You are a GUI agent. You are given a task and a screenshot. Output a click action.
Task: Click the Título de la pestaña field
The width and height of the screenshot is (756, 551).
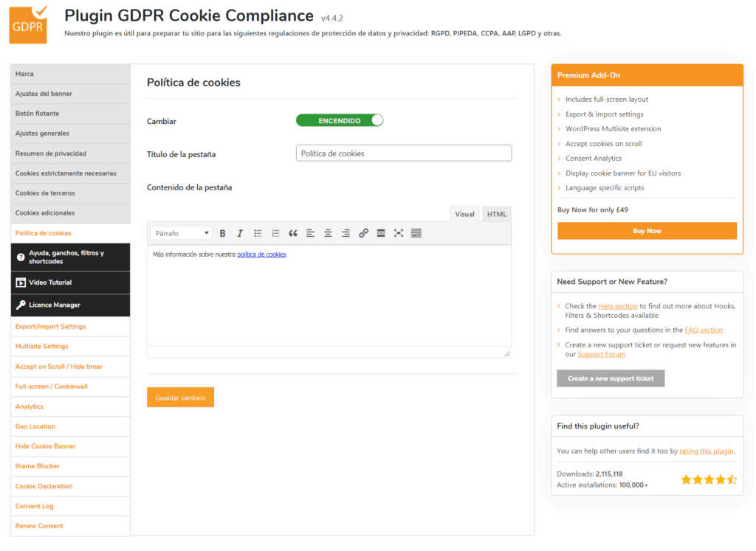[403, 153]
